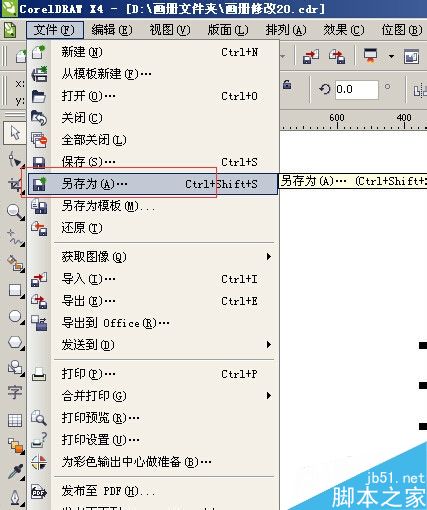Expand the 合并打印 submenu arrow
This screenshot has height=510, width=427.
pyautogui.click(x=269, y=396)
